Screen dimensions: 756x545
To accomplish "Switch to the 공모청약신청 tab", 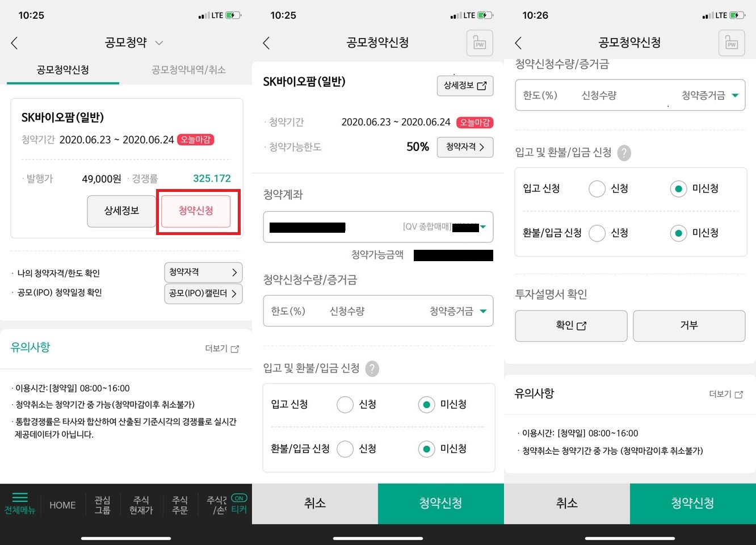I will click(63, 70).
